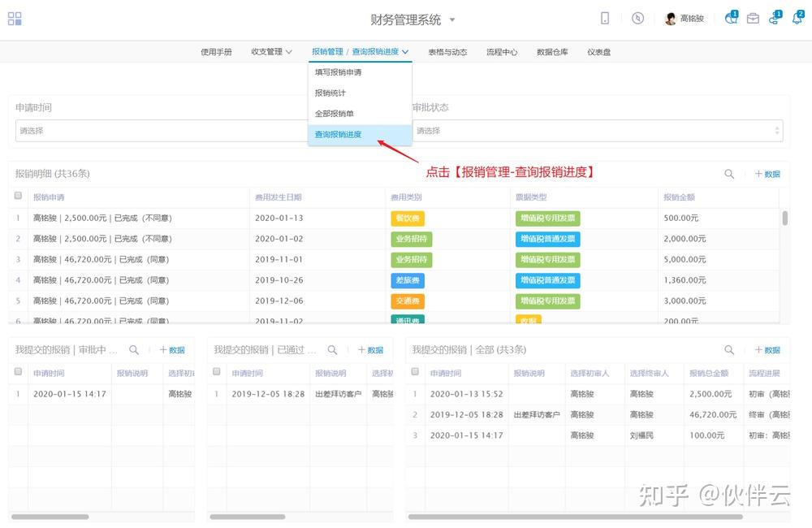Click 刘福民 in the 选择终审人 column
Image resolution: width=812 pixels, height=528 pixels.
641,435
